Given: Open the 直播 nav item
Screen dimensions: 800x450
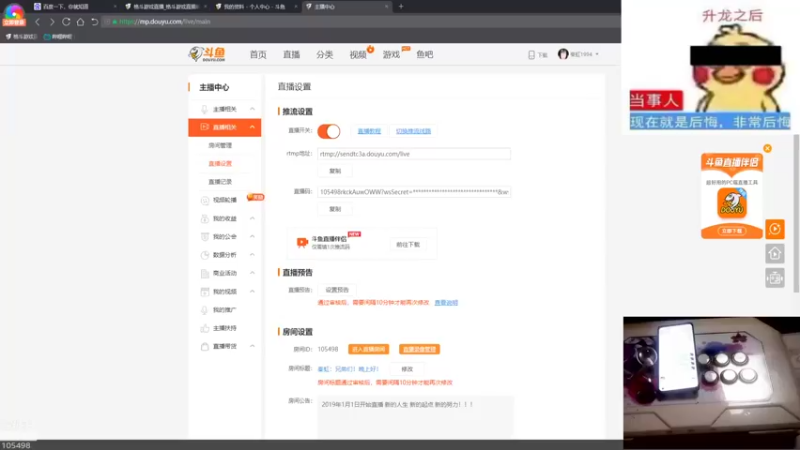Looking at the screenshot, I should tap(291, 55).
